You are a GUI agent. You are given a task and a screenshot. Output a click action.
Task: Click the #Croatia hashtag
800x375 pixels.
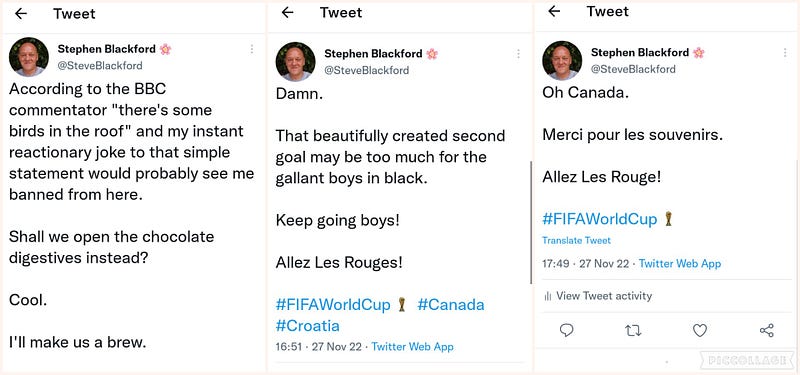(308, 326)
